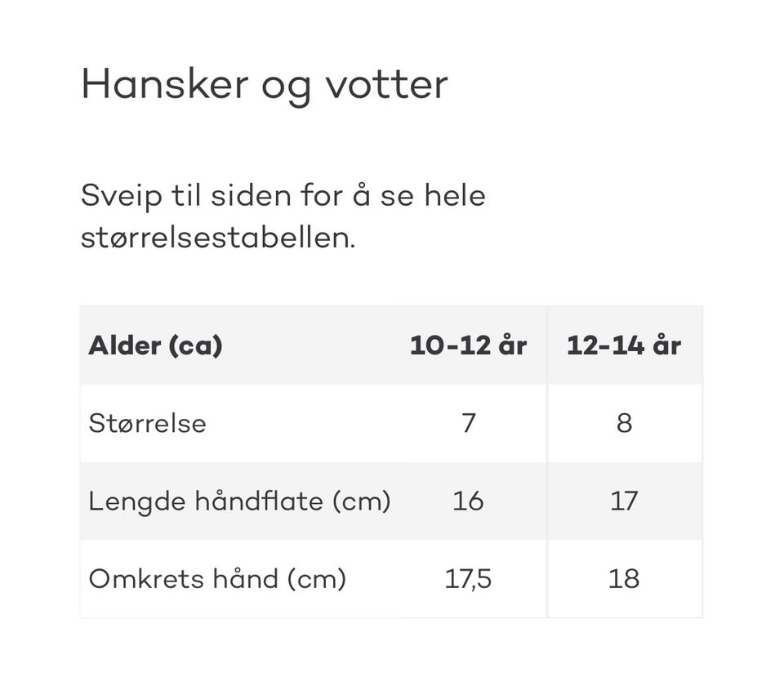
Task: Select the '12-14 år' column header
Action: coord(624,345)
